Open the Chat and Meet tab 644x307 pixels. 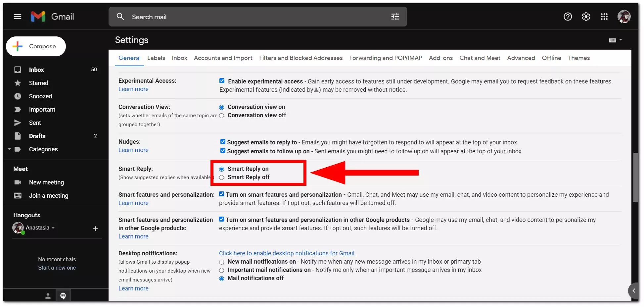click(480, 58)
